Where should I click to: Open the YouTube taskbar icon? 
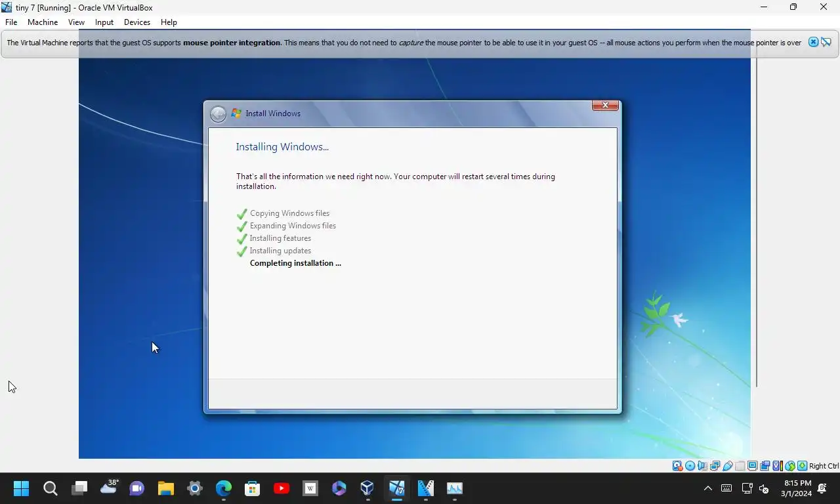point(281,488)
